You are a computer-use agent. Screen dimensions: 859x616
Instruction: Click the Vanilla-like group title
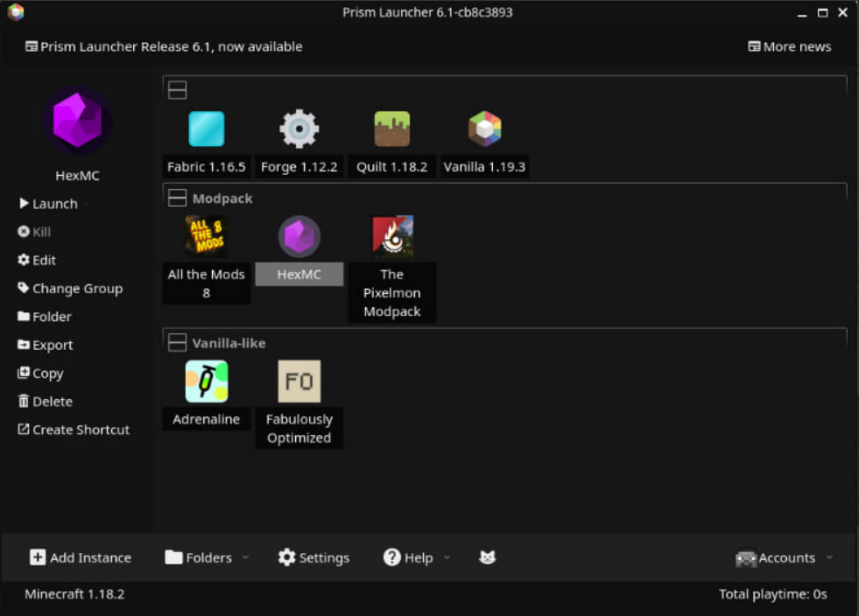click(229, 343)
